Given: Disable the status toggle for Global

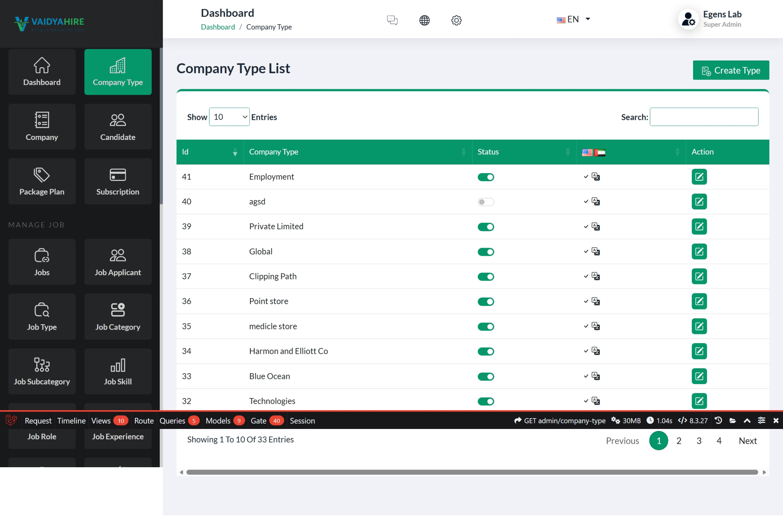Looking at the screenshot, I should 486,252.
